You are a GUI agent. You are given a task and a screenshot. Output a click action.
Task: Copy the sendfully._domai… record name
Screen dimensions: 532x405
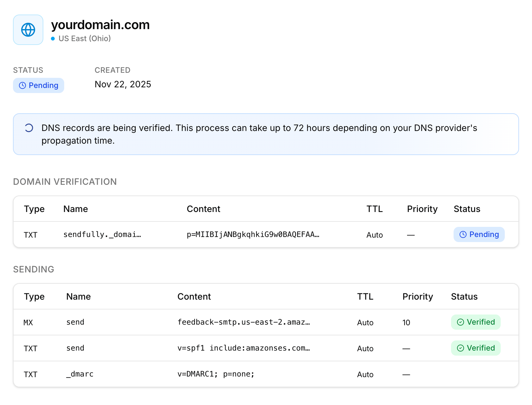(x=102, y=234)
